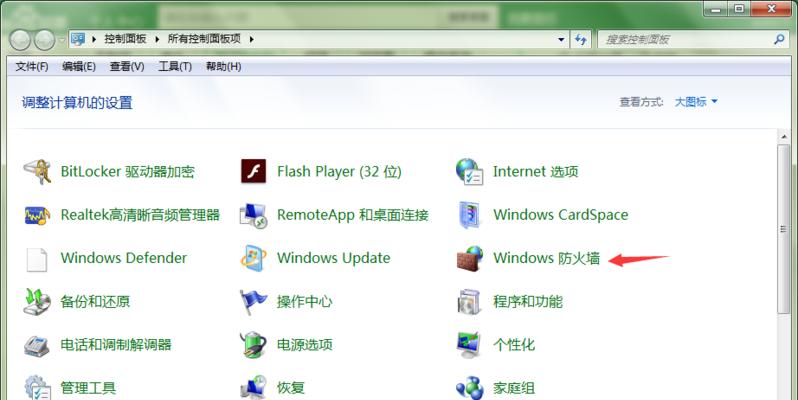This screenshot has width=798, height=400.
Task: Expand the arrow before 控制面板 breadcrumb
Action: pyautogui.click(x=94, y=39)
